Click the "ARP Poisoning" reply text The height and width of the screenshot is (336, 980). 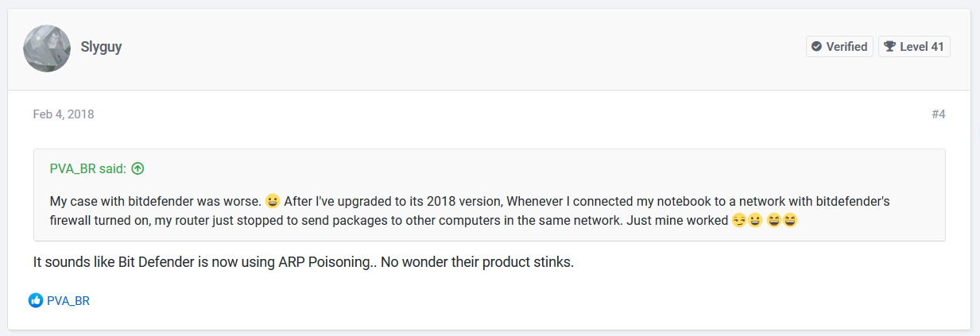click(x=333, y=261)
